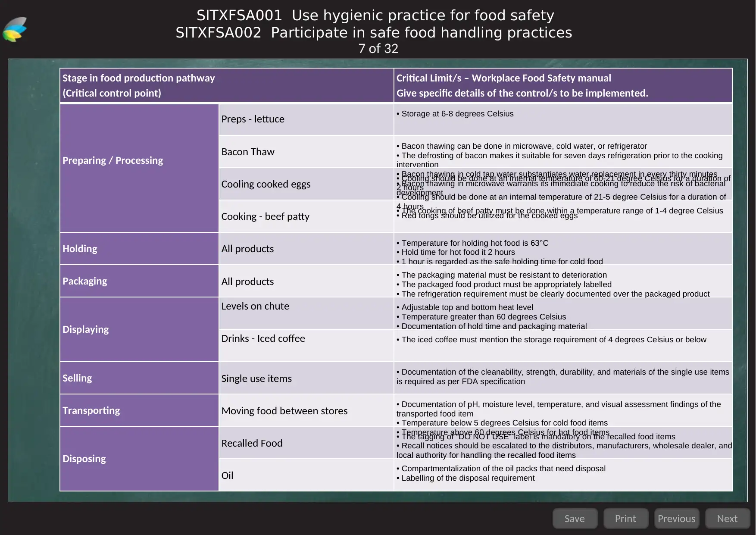The image size is (756, 535).
Task: Click the 'Selling' stage cell
Action: 139,378
